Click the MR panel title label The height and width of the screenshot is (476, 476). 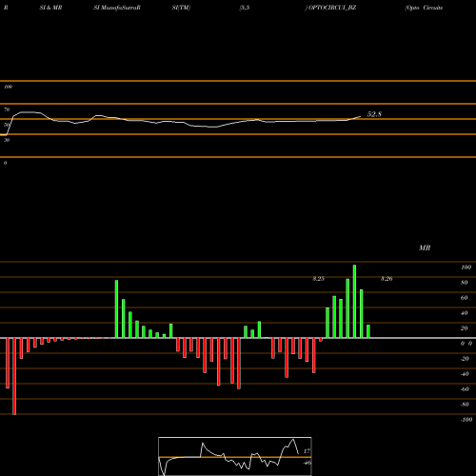[x=425, y=248]
